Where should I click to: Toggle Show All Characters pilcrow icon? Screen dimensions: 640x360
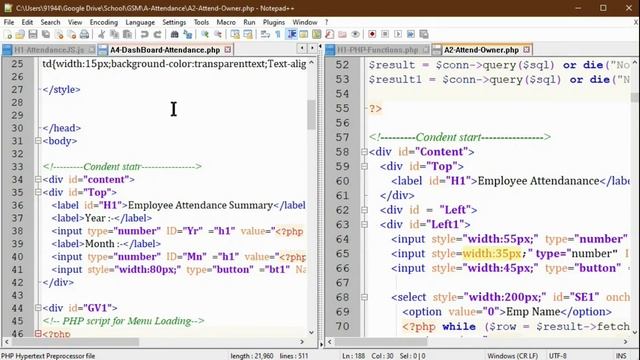278,35
